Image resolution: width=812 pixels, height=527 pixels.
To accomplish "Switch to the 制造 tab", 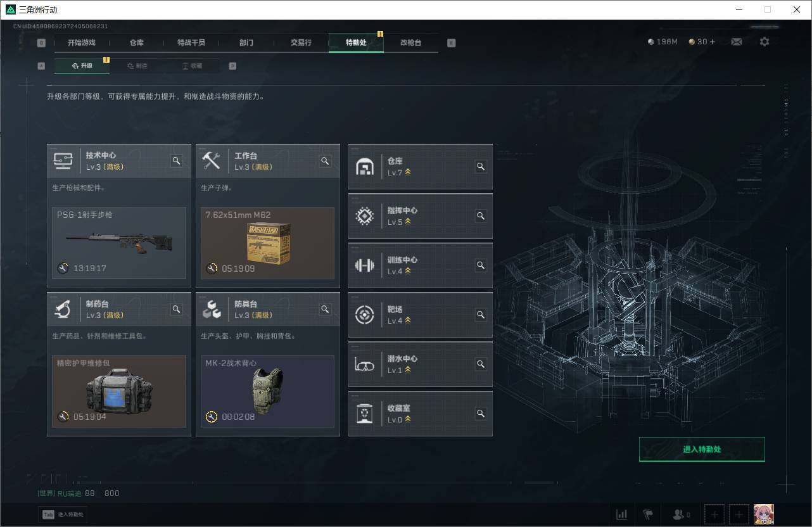I will coord(138,65).
